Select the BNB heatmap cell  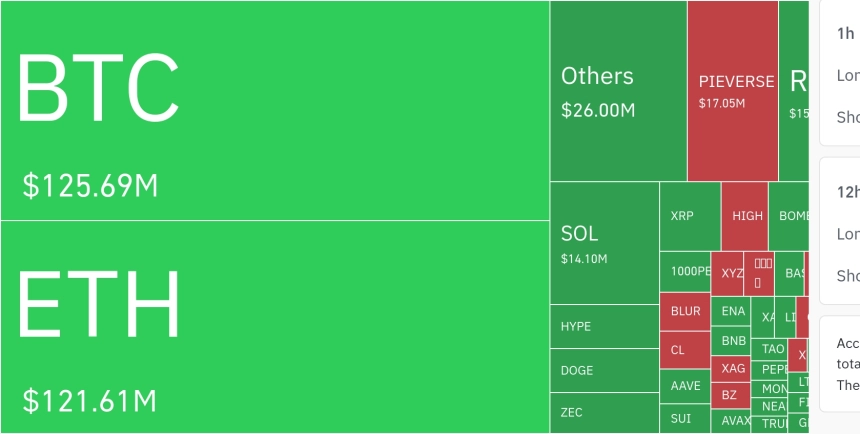(733, 341)
